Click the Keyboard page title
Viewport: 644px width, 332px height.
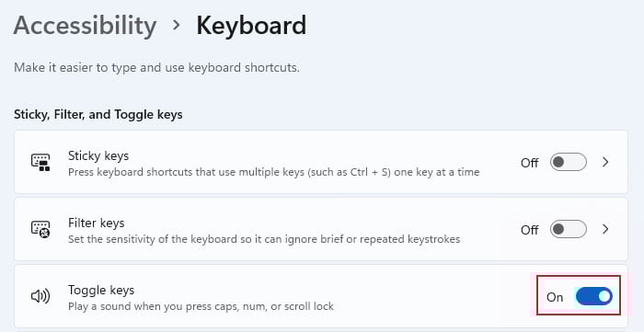[251, 26]
